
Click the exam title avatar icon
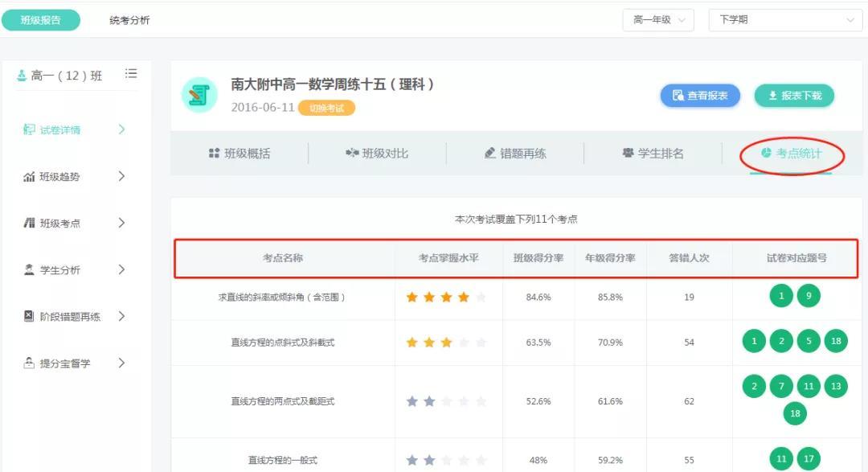click(x=199, y=96)
